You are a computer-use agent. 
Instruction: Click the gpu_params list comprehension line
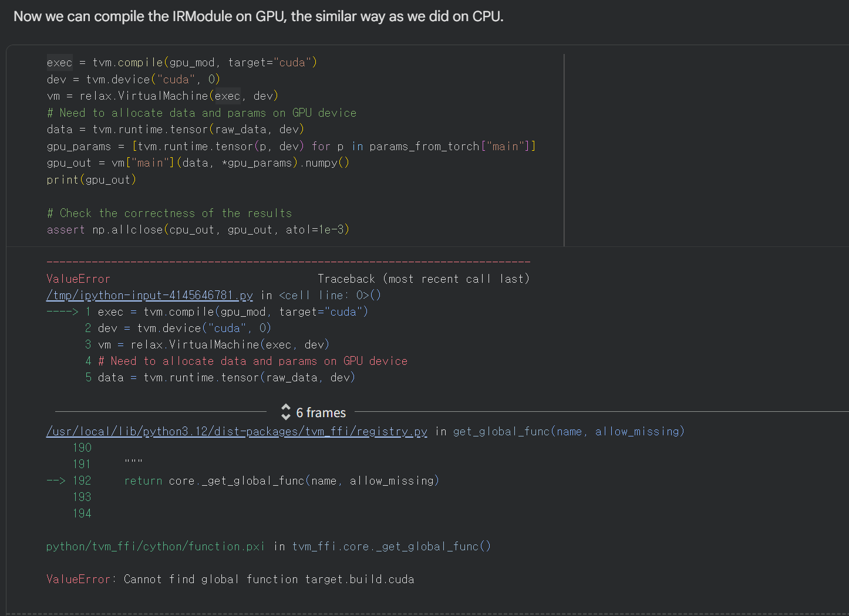click(x=291, y=146)
